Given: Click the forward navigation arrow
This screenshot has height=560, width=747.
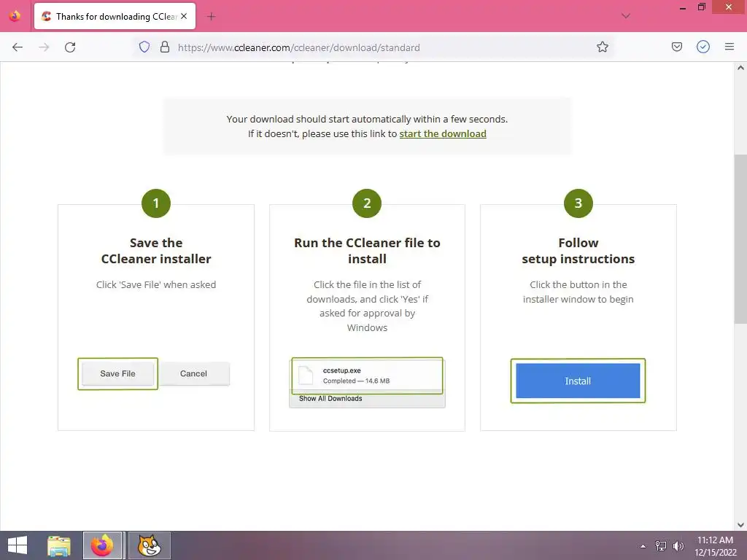Looking at the screenshot, I should (44, 47).
